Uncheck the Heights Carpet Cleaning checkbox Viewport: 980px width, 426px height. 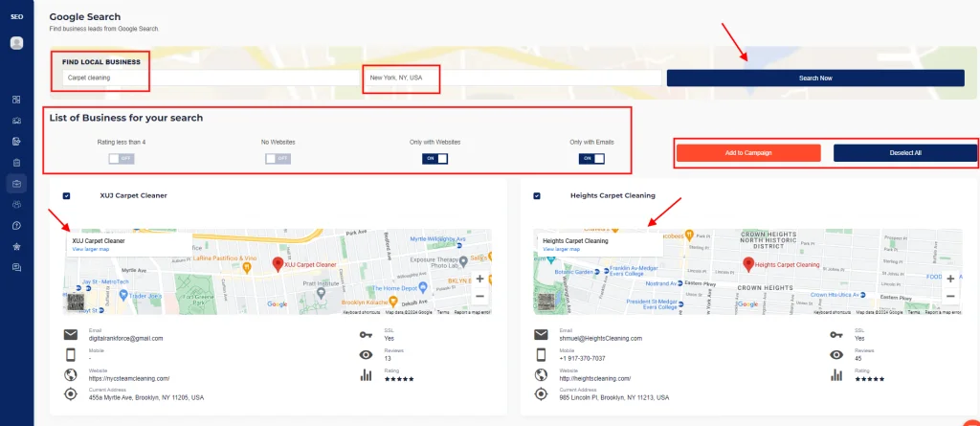coord(536,195)
